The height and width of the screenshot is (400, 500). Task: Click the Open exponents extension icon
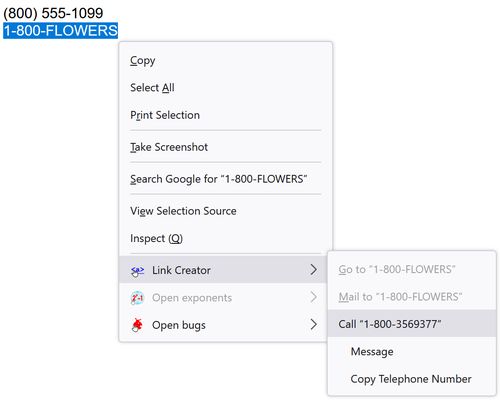tap(137, 298)
